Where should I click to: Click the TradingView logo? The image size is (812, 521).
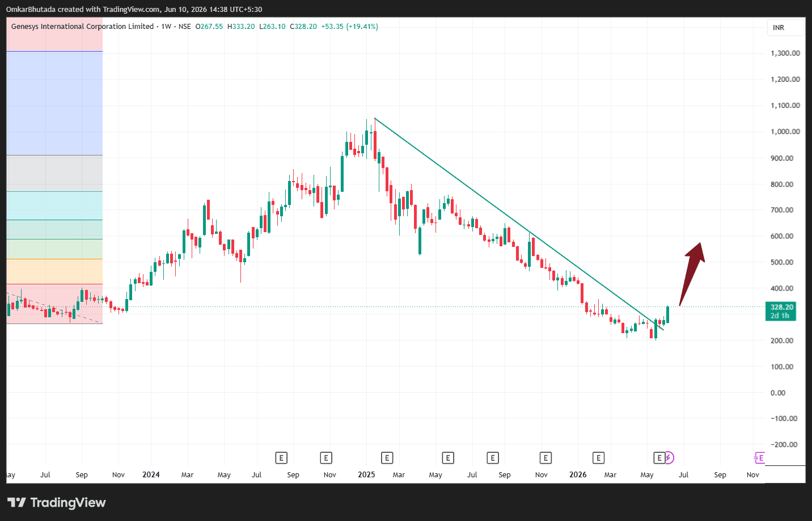(57, 502)
